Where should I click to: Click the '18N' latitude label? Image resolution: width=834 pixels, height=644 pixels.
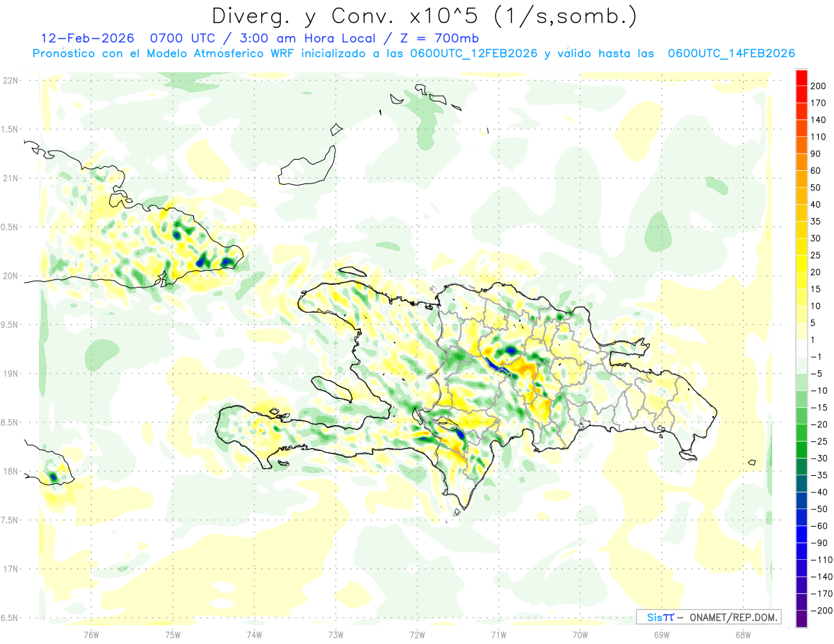coord(10,472)
